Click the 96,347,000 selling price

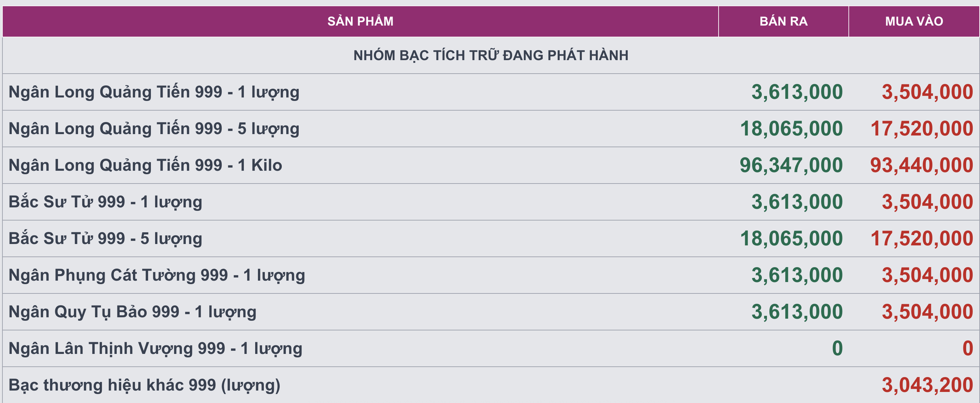tap(791, 165)
